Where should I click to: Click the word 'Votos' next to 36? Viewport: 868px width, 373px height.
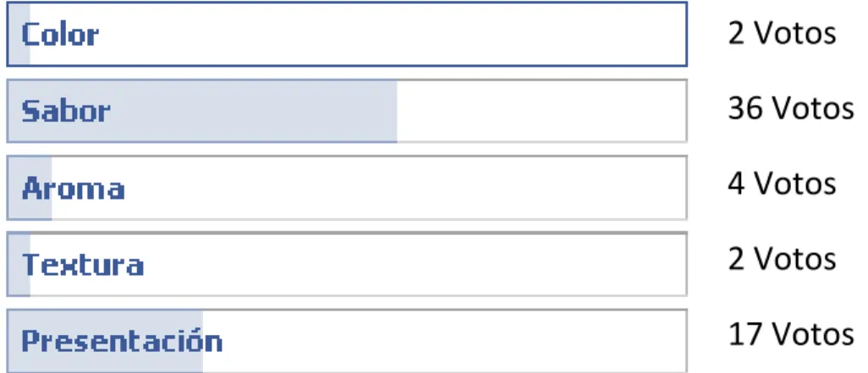pos(813,108)
